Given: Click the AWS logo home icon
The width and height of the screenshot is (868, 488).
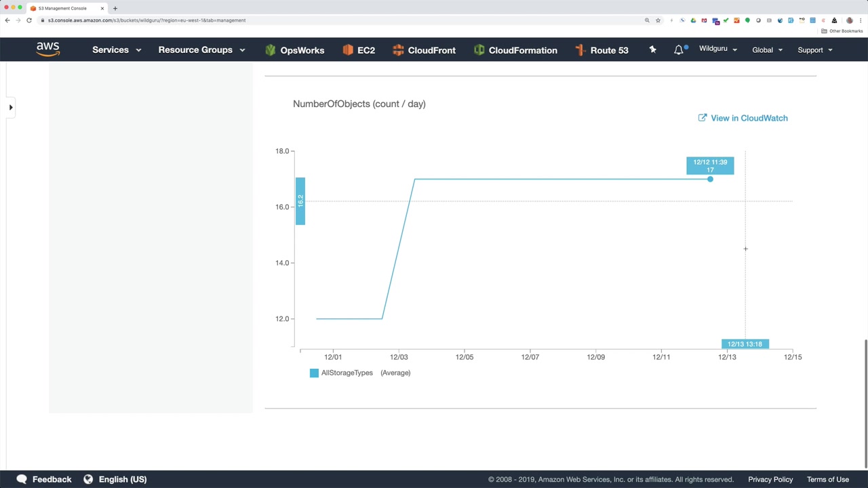Looking at the screenshot, I should pos(48,49).
